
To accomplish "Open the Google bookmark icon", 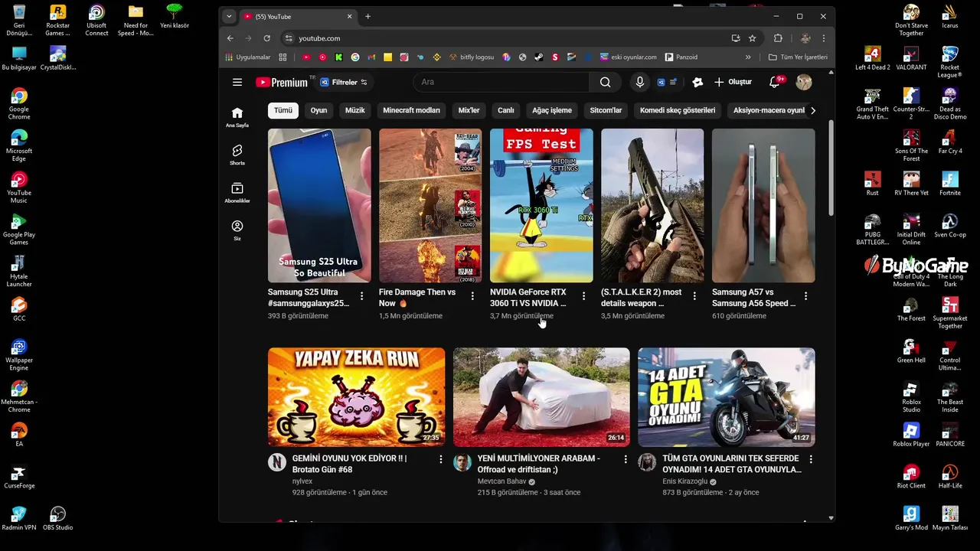I will (x=355, y=57).
